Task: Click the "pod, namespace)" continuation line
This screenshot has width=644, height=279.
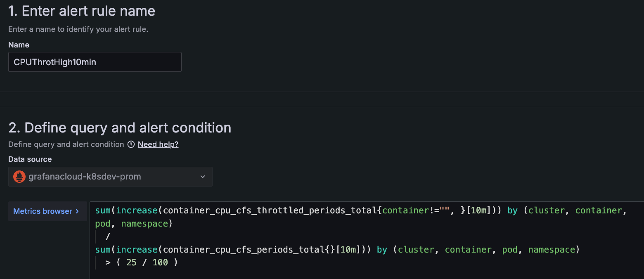Action: [x=133, y=224]
